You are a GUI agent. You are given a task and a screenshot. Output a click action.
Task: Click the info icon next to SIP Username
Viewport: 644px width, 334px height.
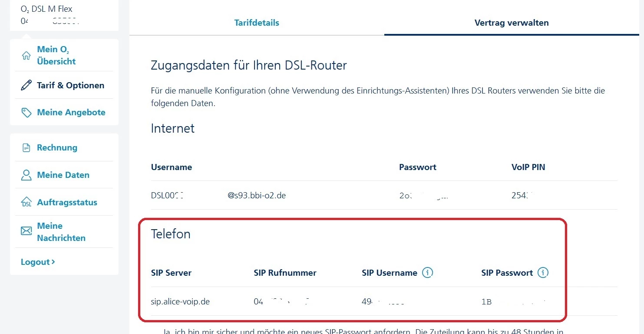coord(428,273)
